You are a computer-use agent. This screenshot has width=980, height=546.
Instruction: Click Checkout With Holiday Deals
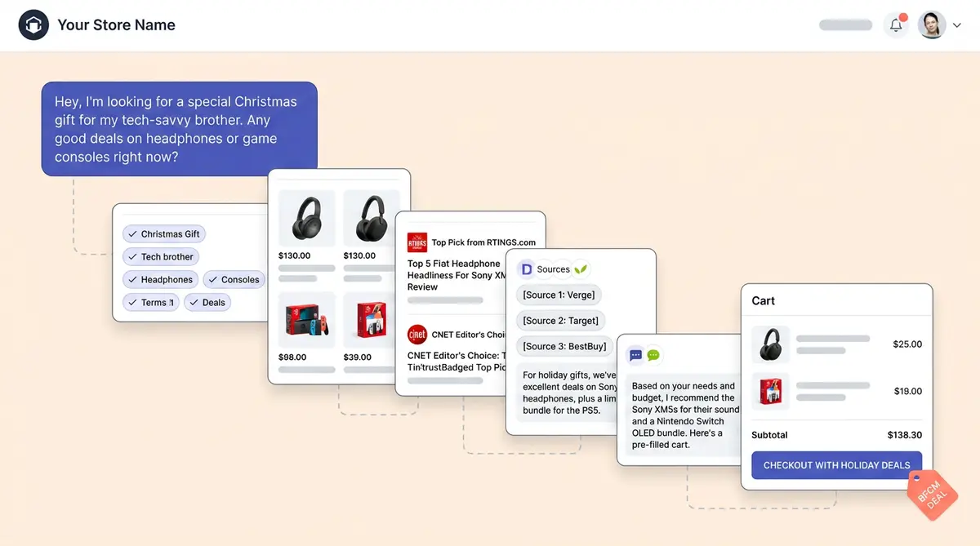[x=836, y=464]
